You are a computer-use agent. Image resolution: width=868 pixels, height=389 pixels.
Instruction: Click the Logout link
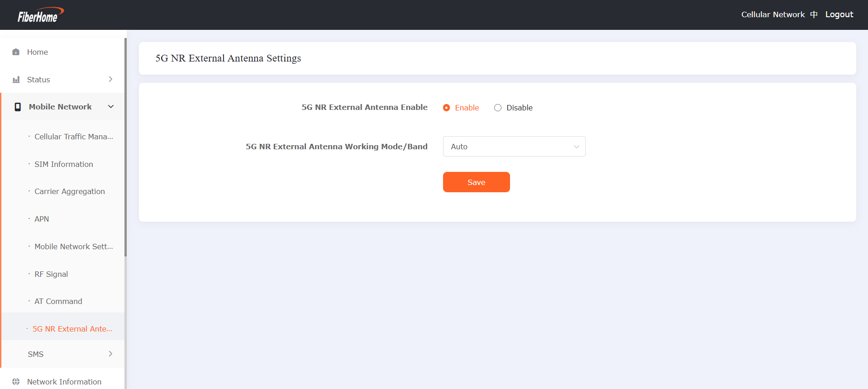click(839, 14)
